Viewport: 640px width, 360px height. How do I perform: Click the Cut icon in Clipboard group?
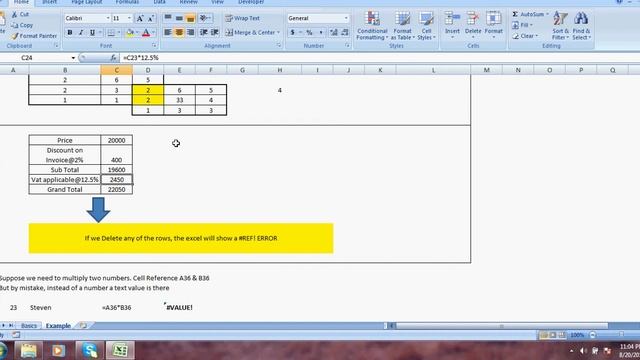(x=15, y=14)
